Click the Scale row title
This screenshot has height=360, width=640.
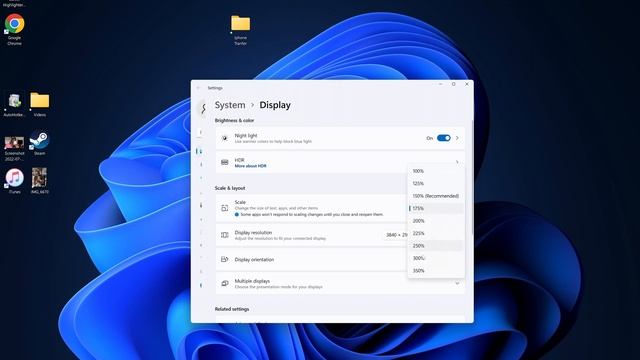pyautogui.click(x=240, y=202)
